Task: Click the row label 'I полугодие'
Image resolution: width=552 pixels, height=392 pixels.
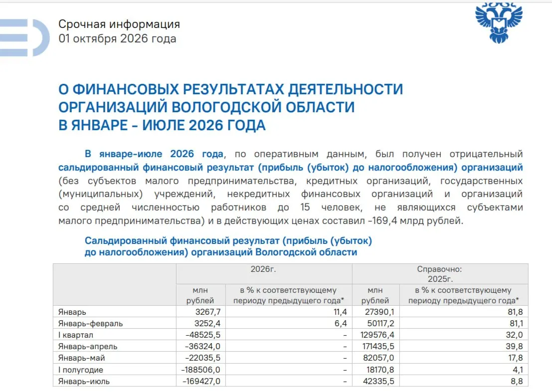Action: point(81,370)
